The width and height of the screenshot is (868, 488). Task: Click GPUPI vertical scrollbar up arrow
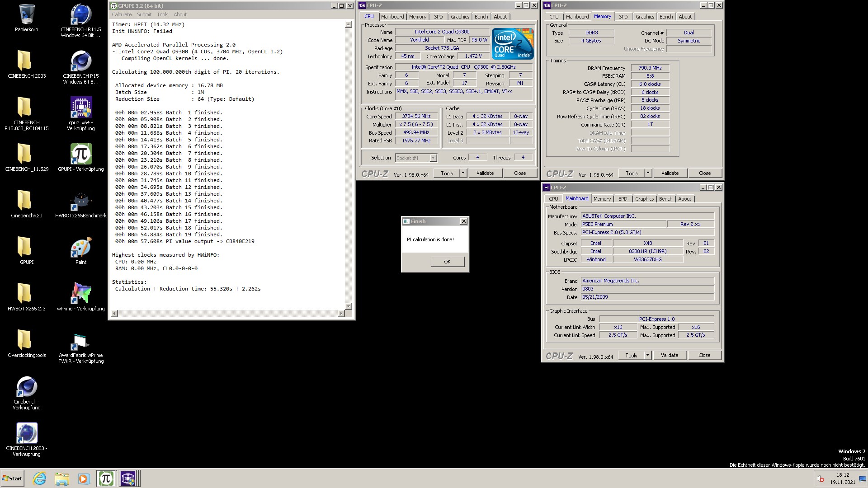tap(348, 24)
